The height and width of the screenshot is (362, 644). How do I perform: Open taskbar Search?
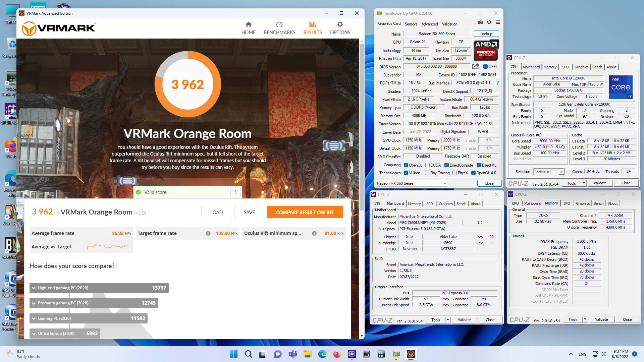pyautogui.click(x=249, y=354)
